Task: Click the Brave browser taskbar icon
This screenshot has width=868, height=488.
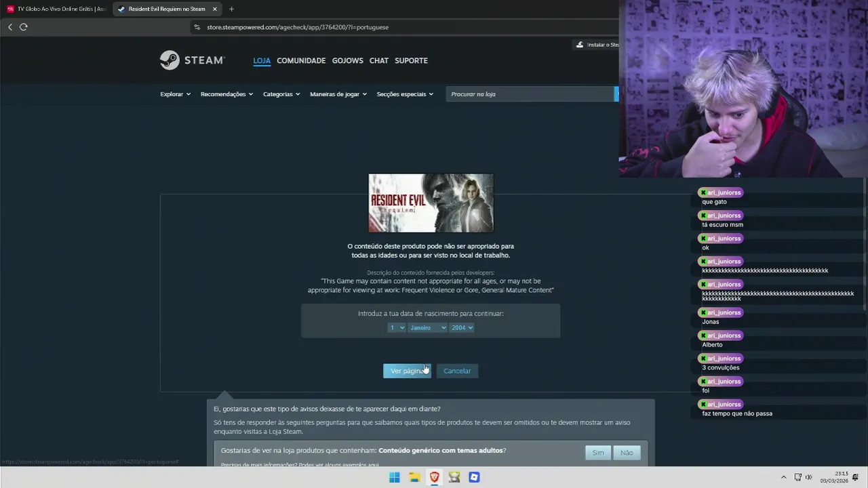Action: click(x=434, y=477)
